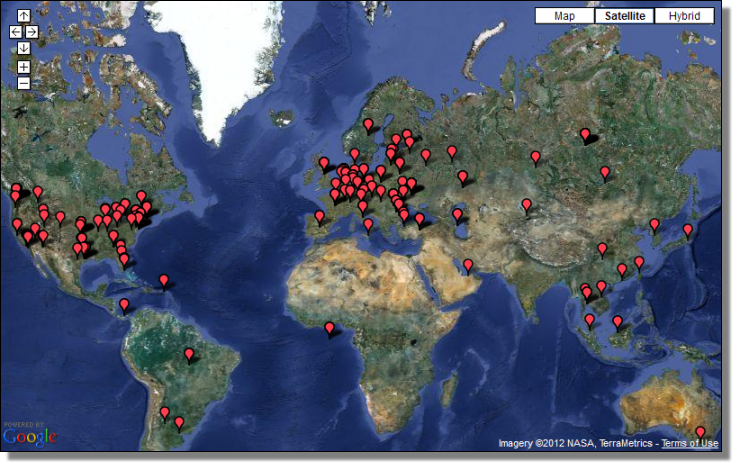
Task: Pan the map left with the arrow
Action: point(16,32)
